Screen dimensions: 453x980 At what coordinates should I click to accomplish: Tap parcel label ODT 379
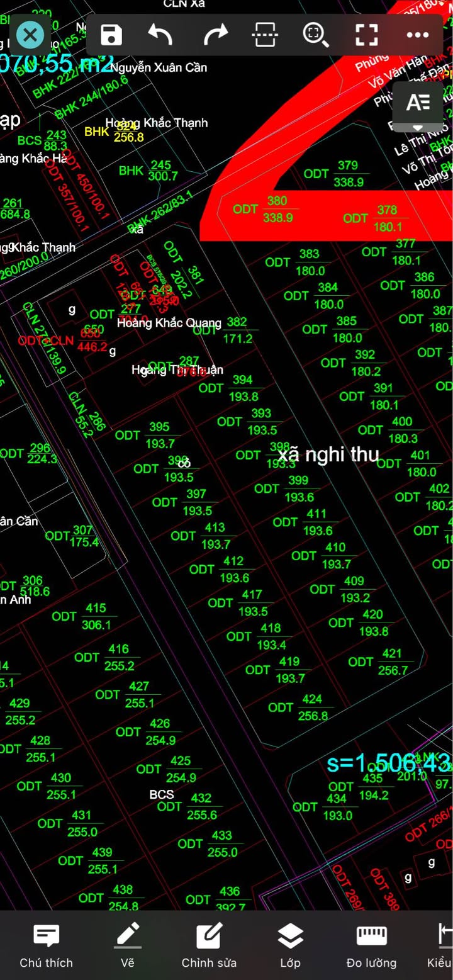click(334, 174)
